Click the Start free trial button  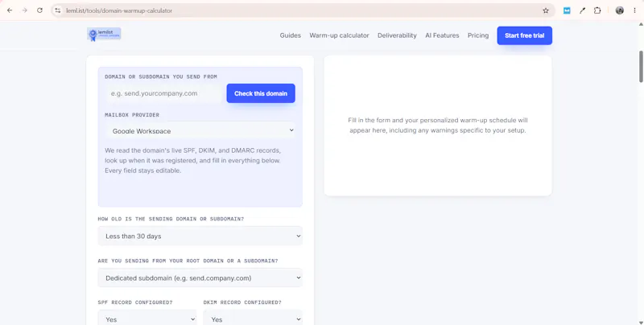point(525,35)
